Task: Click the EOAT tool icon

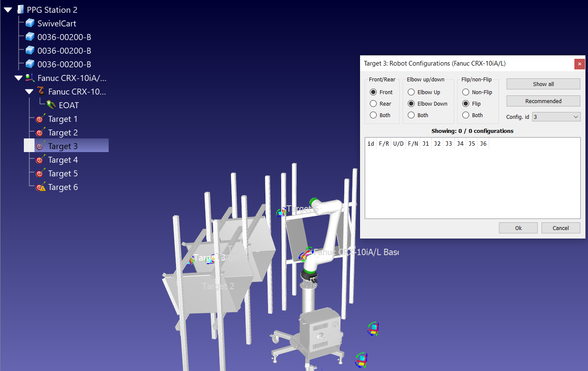Action: [x=51, y=105]
